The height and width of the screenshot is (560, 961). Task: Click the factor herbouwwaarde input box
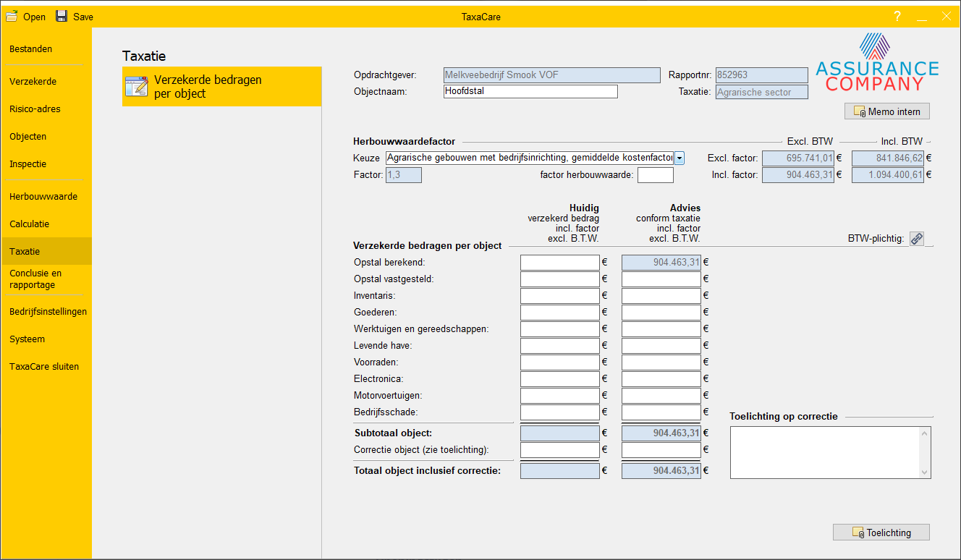[655, 175]
